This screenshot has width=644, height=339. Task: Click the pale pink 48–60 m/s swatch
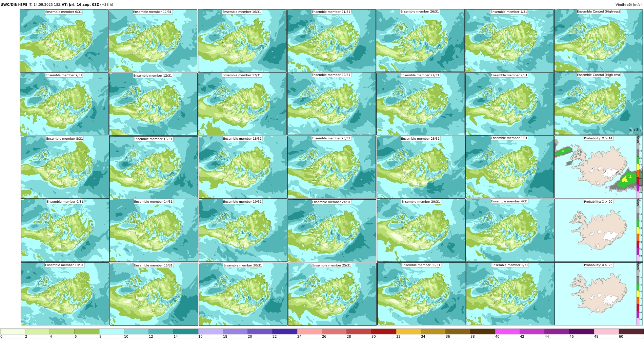[x=606, y=332]
